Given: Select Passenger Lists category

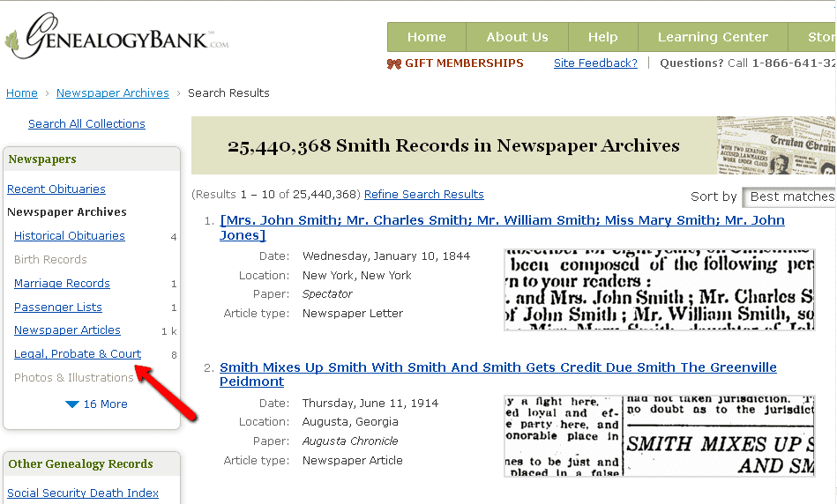Looking at the screenshot, I should pos(57,308).
